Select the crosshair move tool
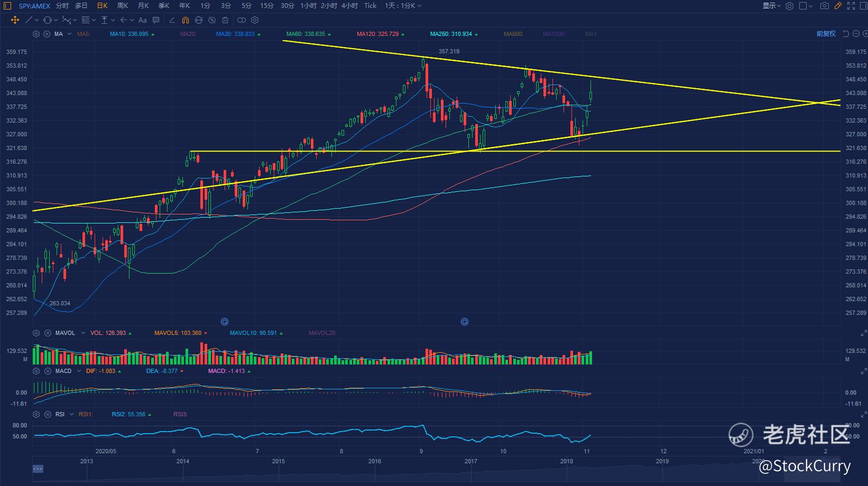Viewport: 868px width, 486px height. pos(15,20)
